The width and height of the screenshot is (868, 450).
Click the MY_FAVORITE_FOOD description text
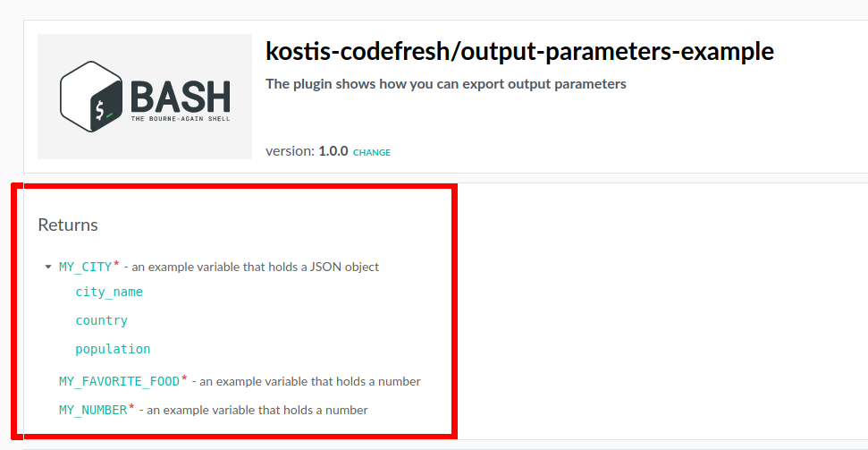[309, 381]
